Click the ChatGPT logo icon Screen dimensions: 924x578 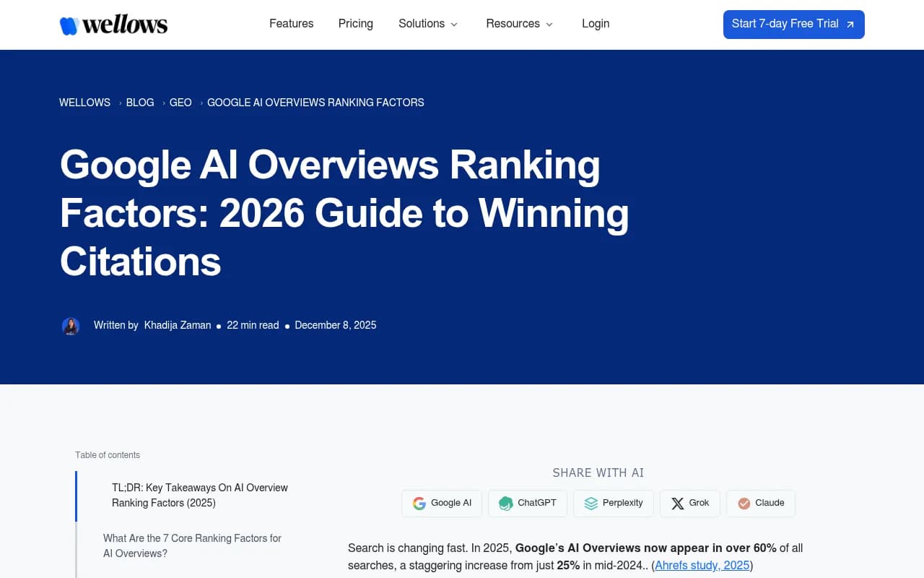(x=505, y=504)
